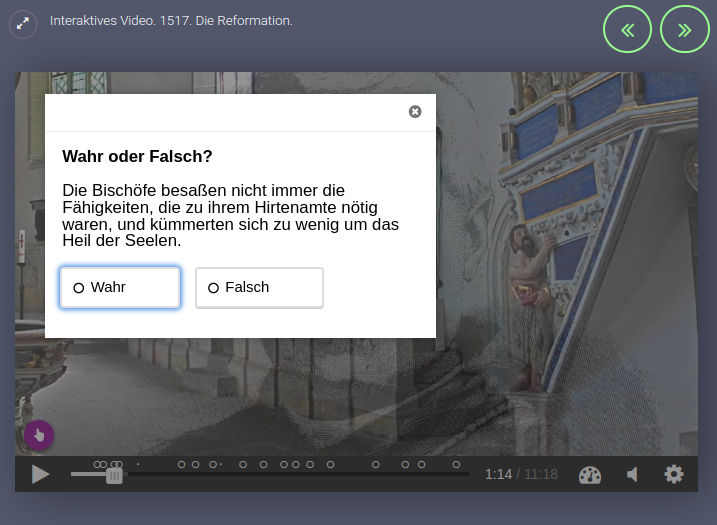The width and height of the screenshot is (717, 525).
Task: Close the Wahr oder Falsch dialog
Action: [415, 112]
